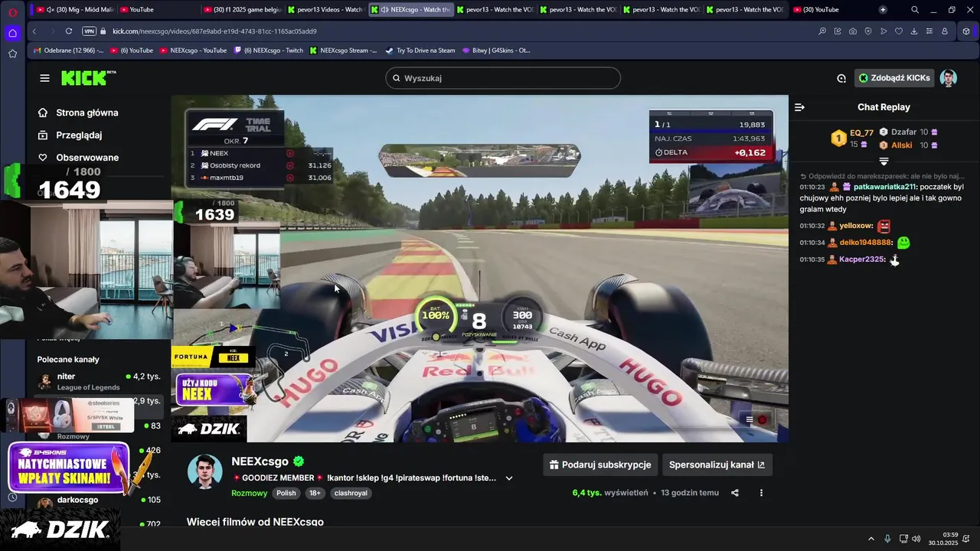
Task: Open the Bitwy | G4Skins bookmark
Action: 495,51
